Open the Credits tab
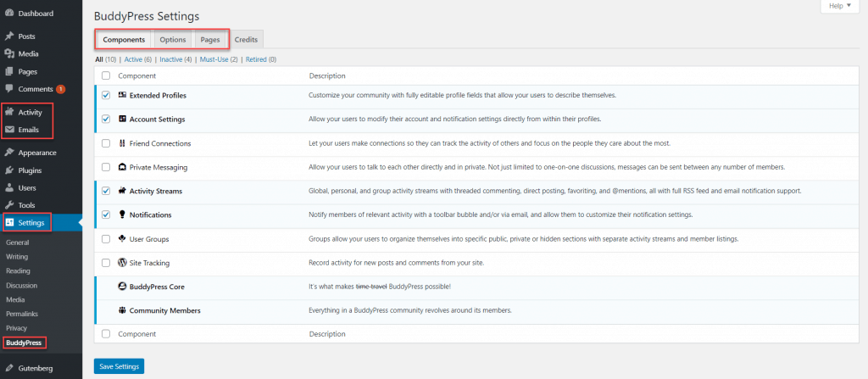868x379 pixels. (246, 40)
